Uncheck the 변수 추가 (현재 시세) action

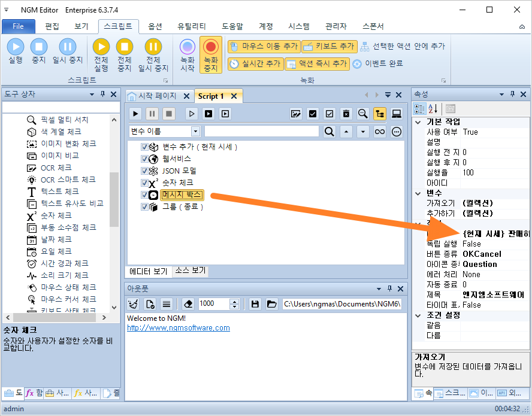coord(144,147)
